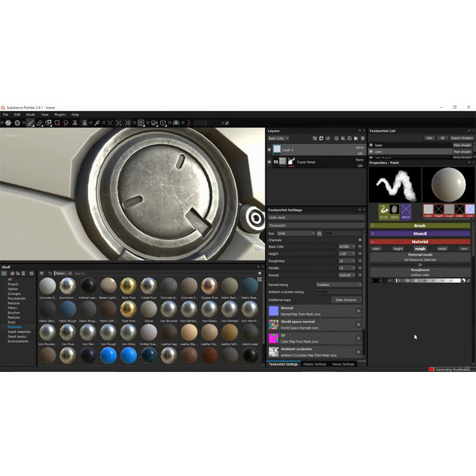
Task: Select the Eraser tool in toolbar
Action: pos(39,122)
